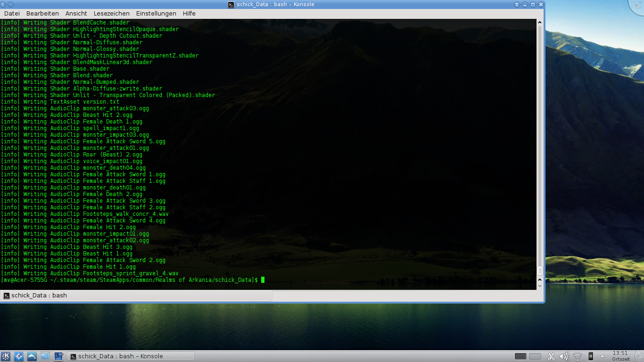The height and width of the screenshot is (362, 644).
Task: Open the volume speaker tray icon
Action: [x=564, y=356]
